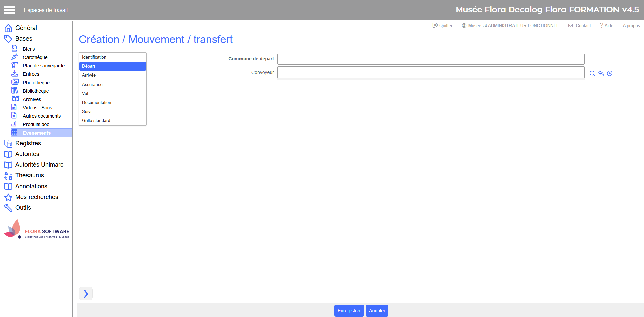Open the hamburger menu icon
The height and width of the screenshot is (317, 644).
tap(10, 10)
